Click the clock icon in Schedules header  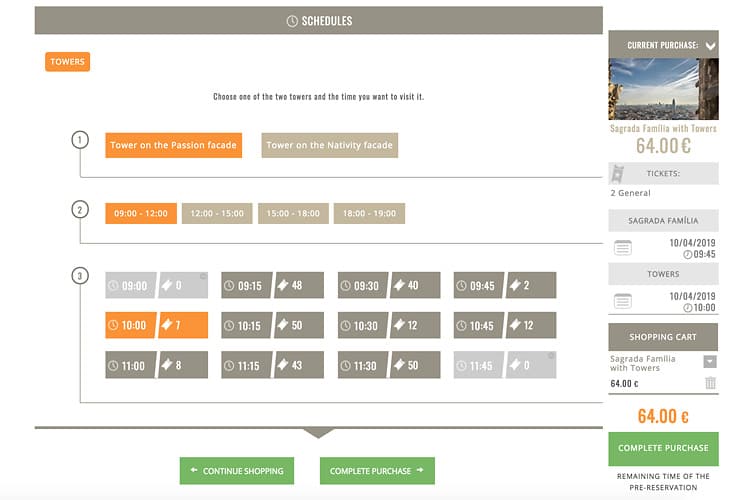(x=292, y=21)
